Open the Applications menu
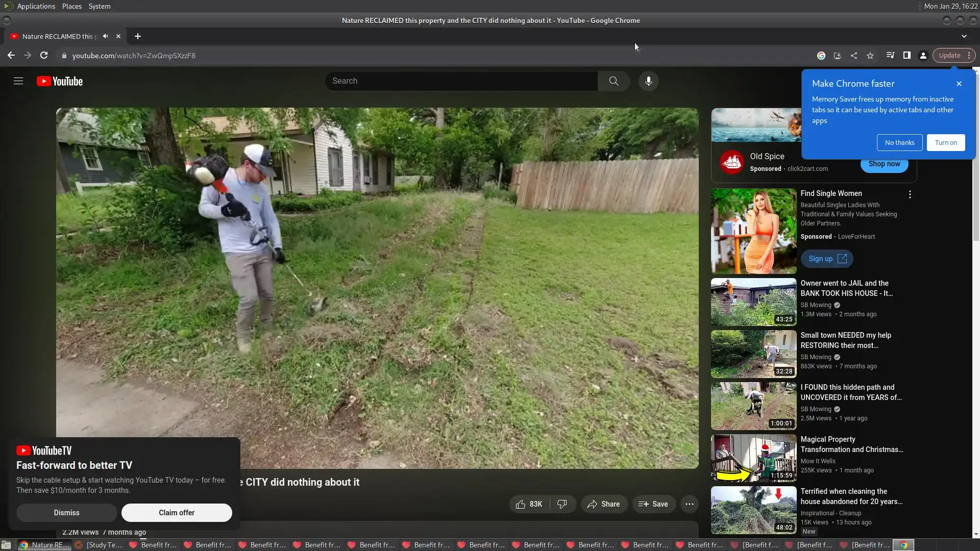This screenshot has height=551, width=980. pyautogui.click(x=36, y=6)
